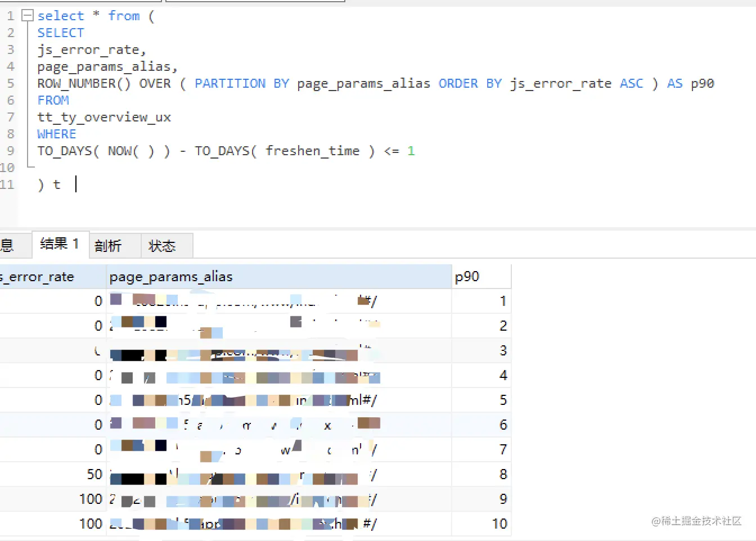
Task: Open the 剖析 tab
Action: point(115,246)
